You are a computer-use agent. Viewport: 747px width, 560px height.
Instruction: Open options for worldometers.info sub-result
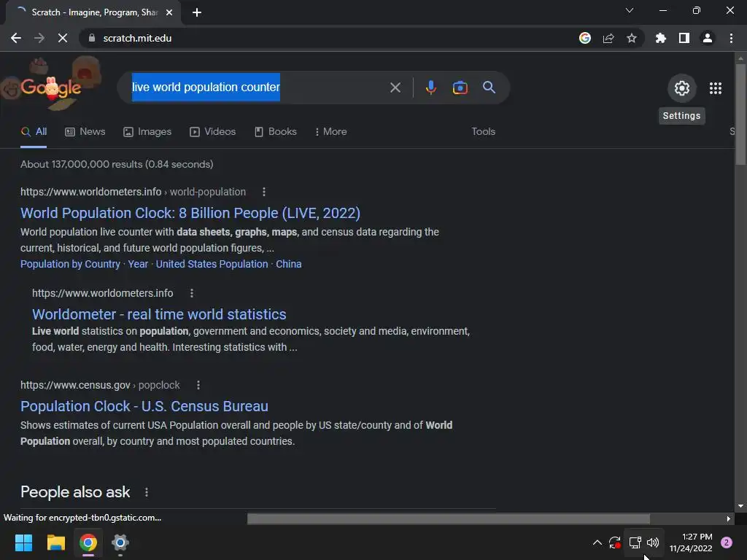(x=192, y=293)
